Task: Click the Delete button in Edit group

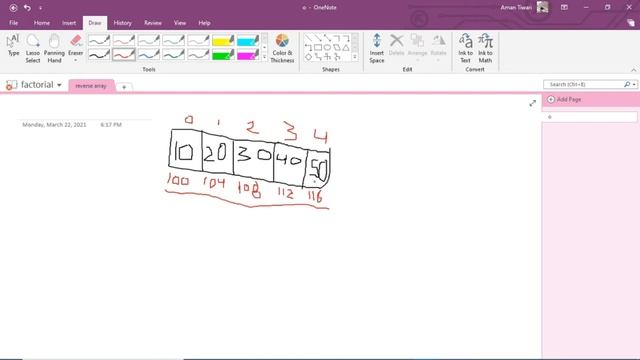Action: click(396, 45)
